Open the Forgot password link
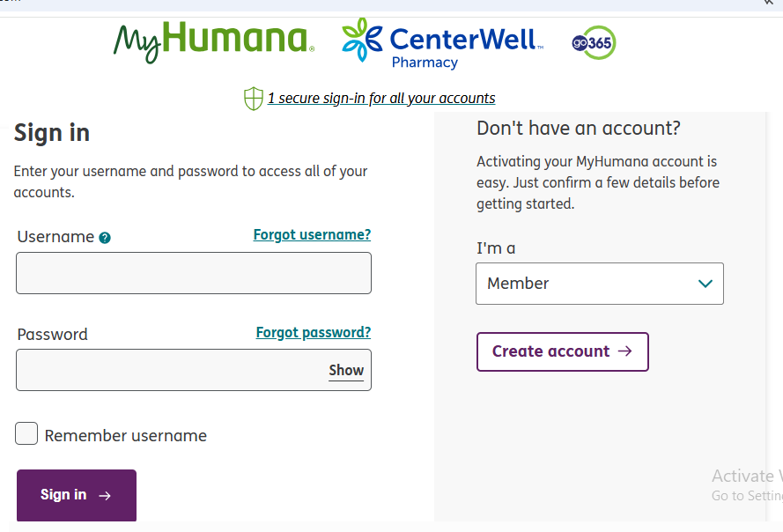This screenshot has width=783, height=532. pyautogui.click(x=313, y=332)
